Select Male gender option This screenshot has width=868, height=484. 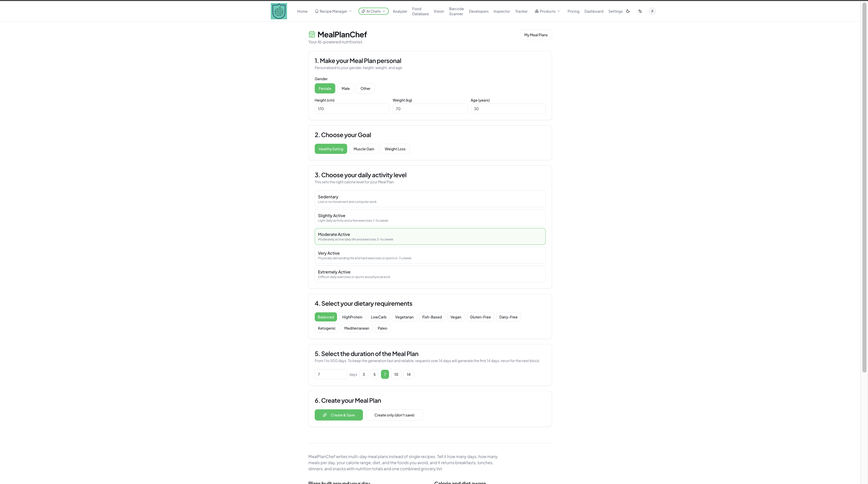(345, 88)
